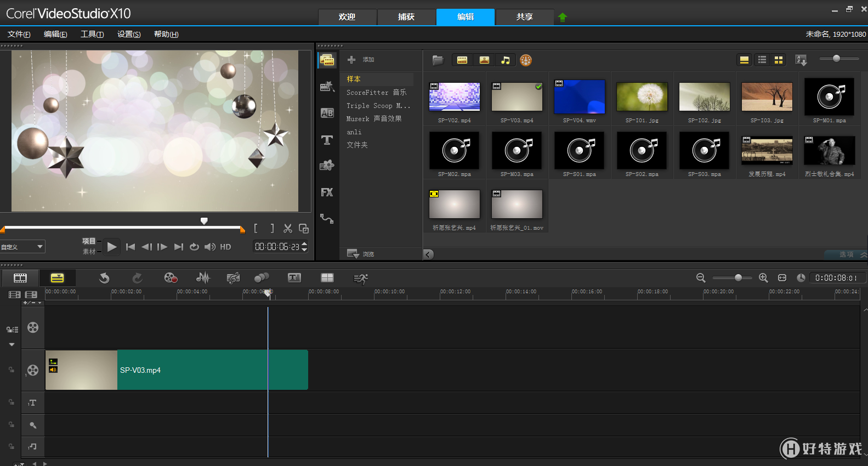Open the system volume control
The height and width of the screenshot is (466, 868).
coord(210,247)
